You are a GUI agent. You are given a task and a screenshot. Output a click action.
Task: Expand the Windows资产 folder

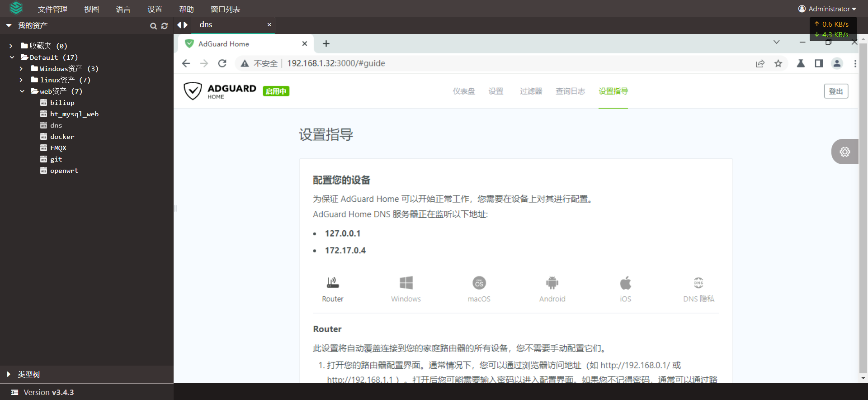tap(21, 69)
